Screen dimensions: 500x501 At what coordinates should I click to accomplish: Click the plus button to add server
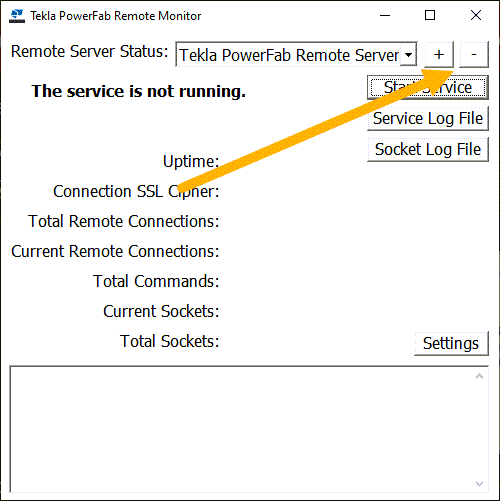click(439, 54)
